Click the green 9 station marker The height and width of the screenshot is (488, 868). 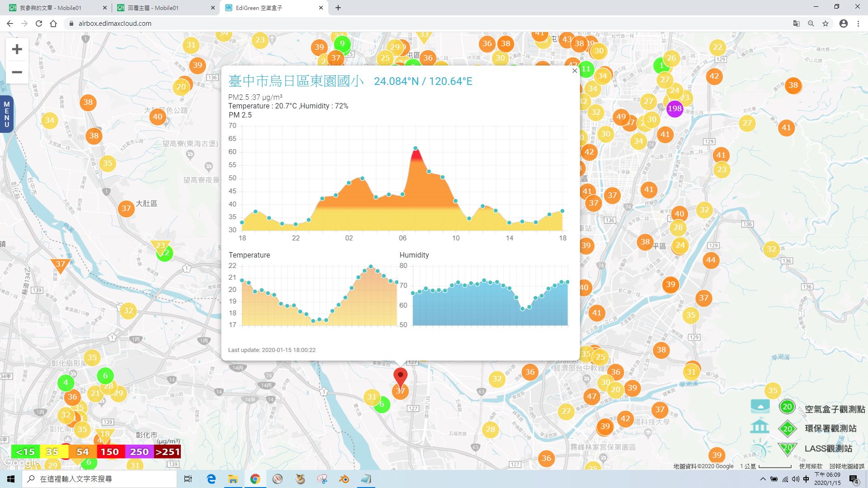point(342,44)
